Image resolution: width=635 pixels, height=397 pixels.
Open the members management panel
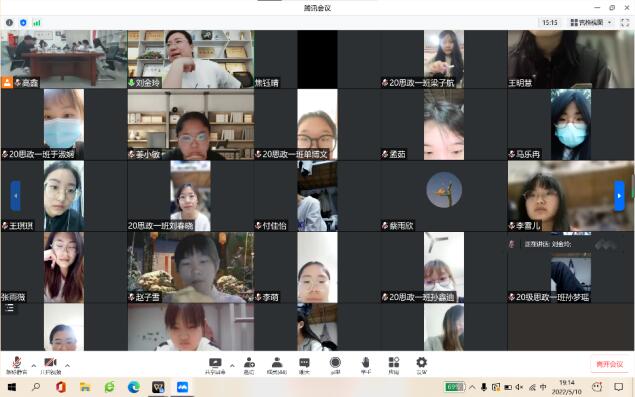[x=277, y=365]
